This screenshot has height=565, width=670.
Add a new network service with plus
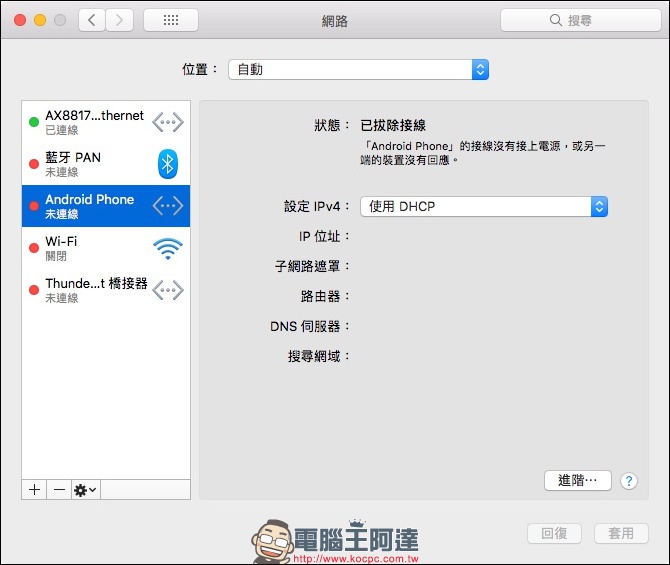click(34, 489)
